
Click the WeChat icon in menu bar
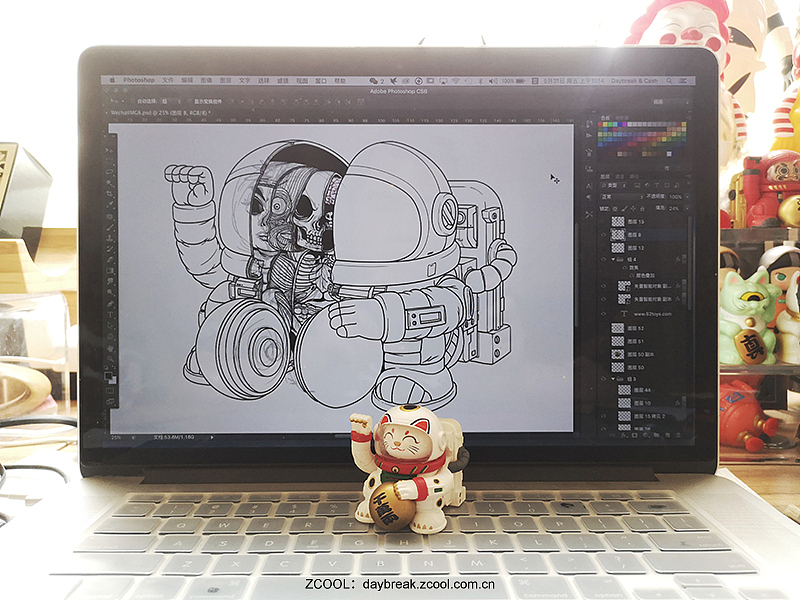374,81
